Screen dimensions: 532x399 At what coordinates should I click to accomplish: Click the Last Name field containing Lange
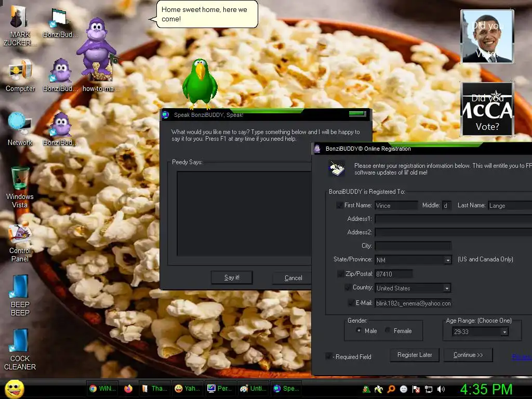[x=510, y=206]
